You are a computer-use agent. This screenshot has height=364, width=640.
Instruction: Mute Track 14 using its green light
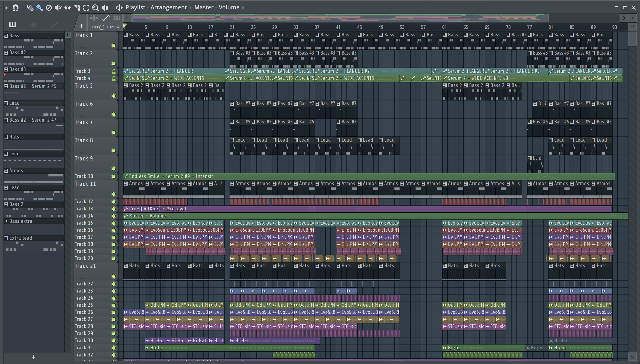pyautogui.click(x=114, y=216)
